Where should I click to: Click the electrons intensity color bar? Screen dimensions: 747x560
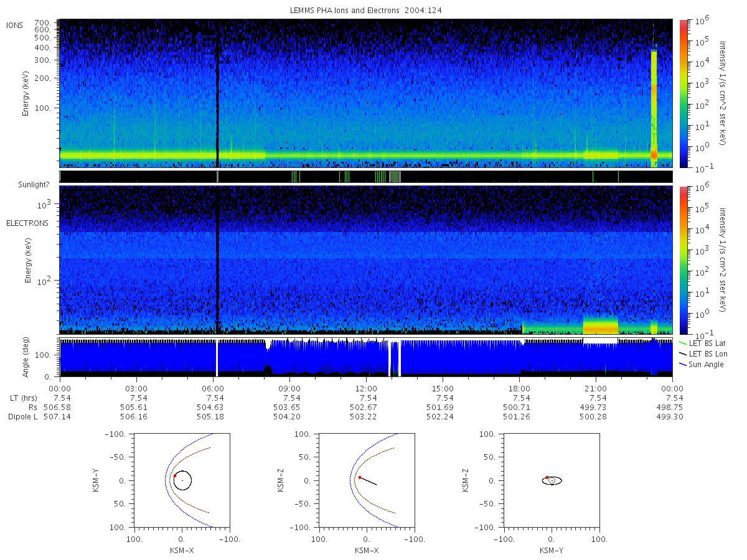[x=684, y=260]
